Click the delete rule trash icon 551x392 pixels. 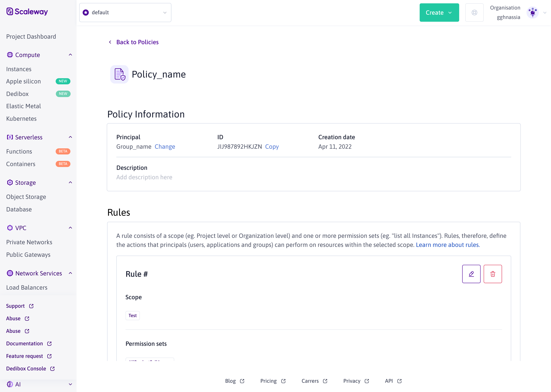coord(493,274)
